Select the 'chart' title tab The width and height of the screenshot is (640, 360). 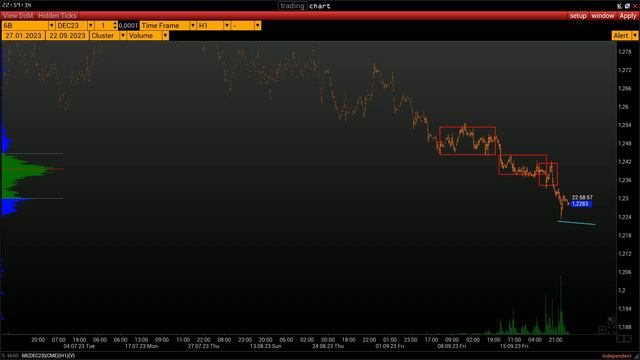tap(320, 6)
